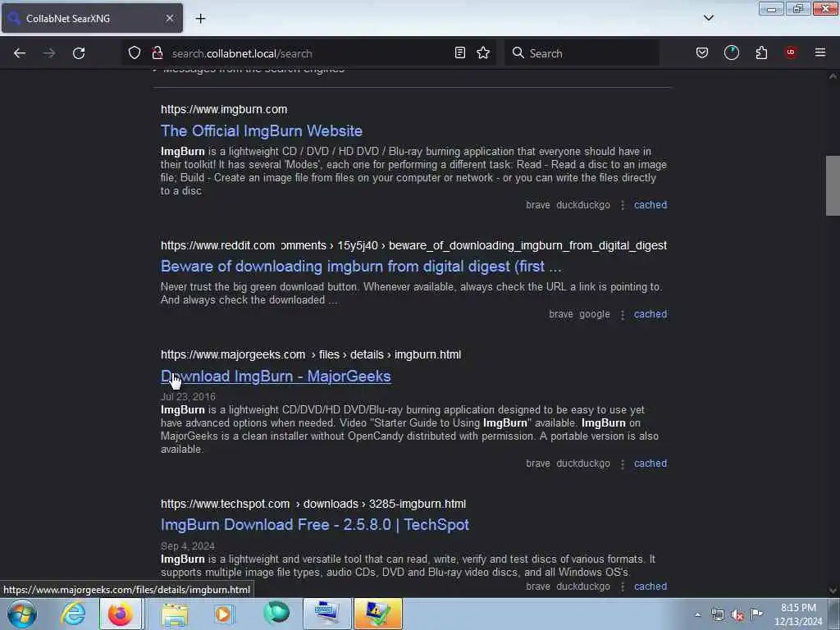Open the Windows Start button
The image size is (840, 630).
(22, 614)
